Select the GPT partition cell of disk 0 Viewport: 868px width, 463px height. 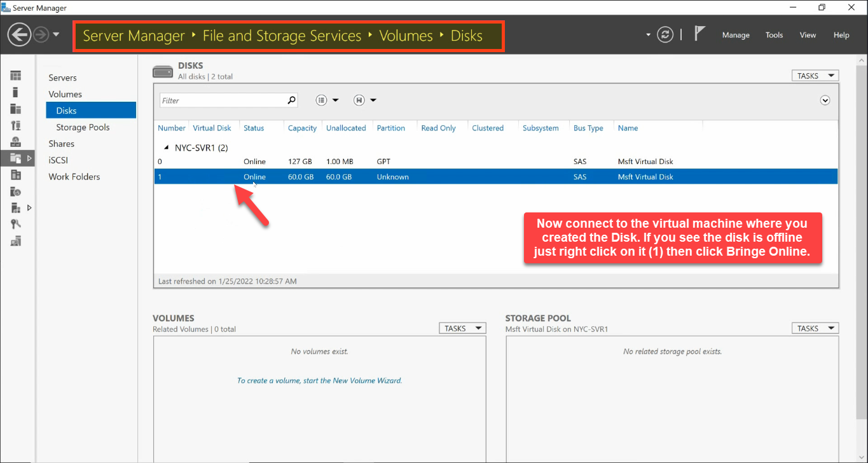pos(383,162)
